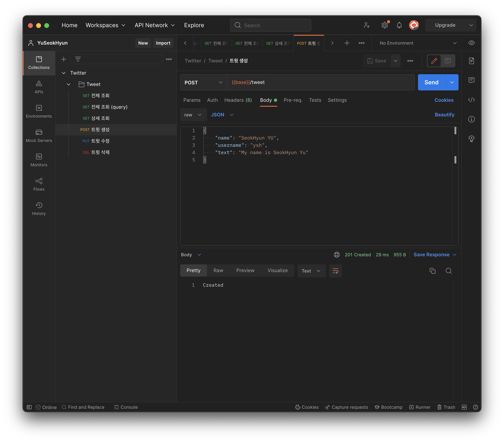The height and width of the screenshot is (442, 504).
Task: Open the response Text format dropdown
Action: [x=311, y=271]
